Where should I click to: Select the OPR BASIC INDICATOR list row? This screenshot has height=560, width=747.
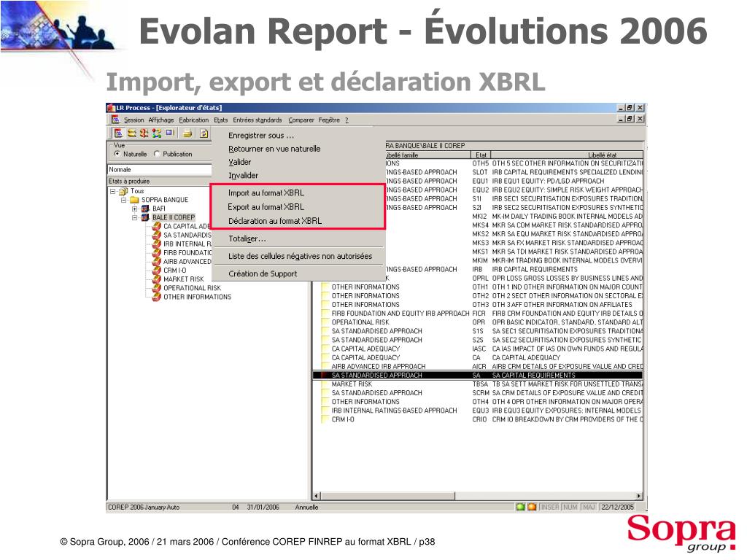click(x=478, y=322)
